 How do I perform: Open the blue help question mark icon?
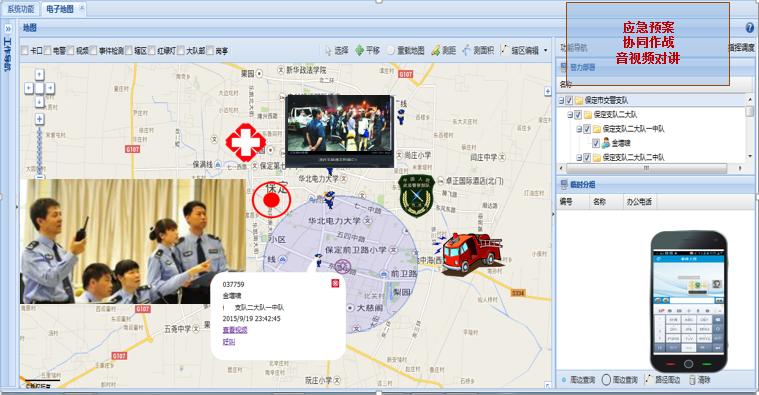[750, 28]
